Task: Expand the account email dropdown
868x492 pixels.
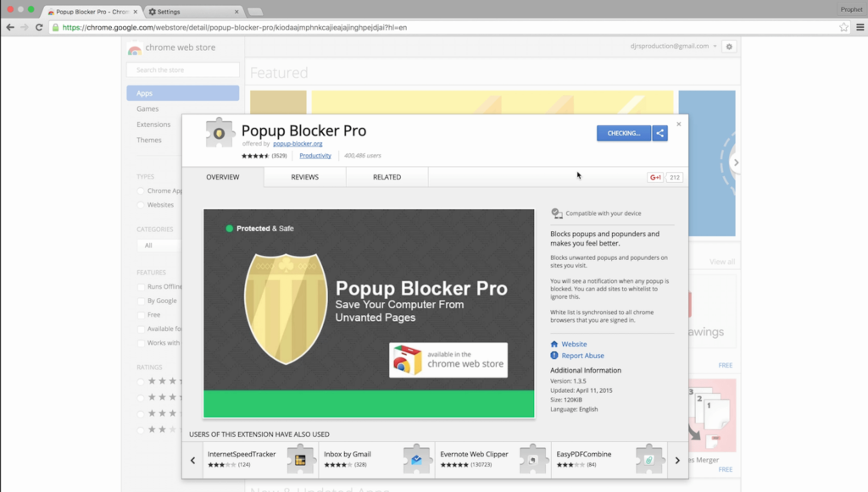Action: (715, 47)
